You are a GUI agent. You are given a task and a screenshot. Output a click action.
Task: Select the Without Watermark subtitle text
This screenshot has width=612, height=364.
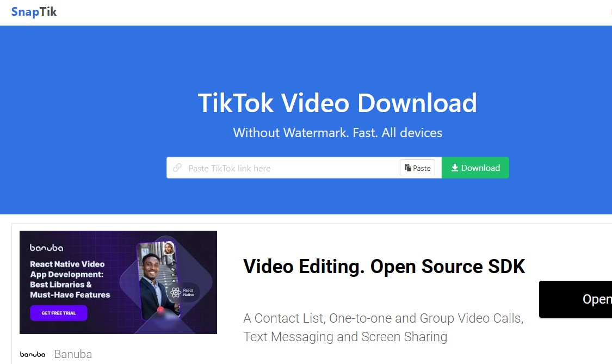click(337, 133)
